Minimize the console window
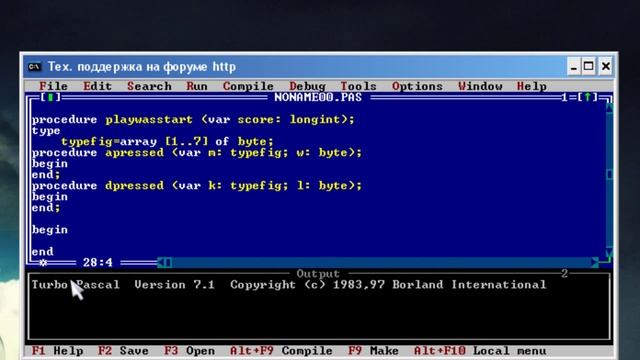The width and height of the screenshot is (640, 360). (573, 67)
